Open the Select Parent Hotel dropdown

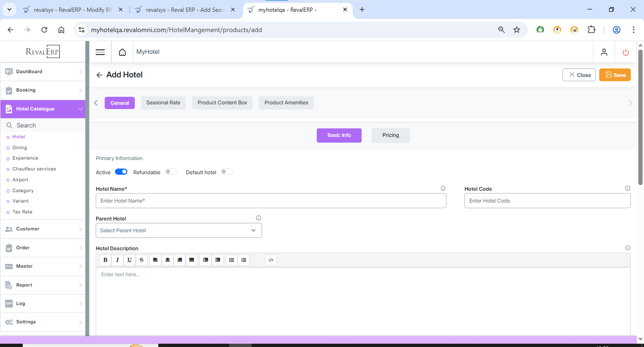179,230
